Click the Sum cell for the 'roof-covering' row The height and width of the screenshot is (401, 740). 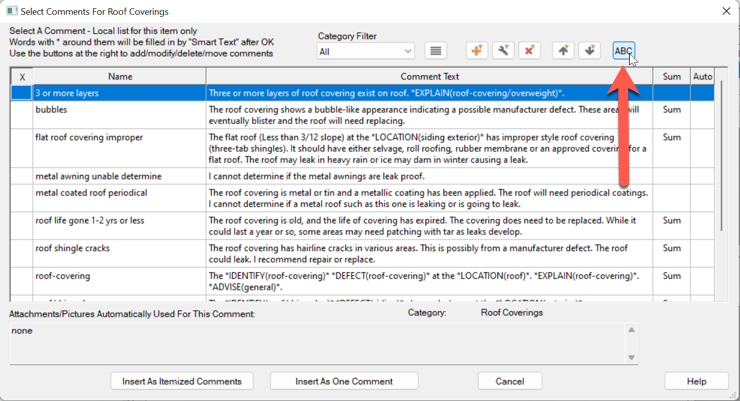671,277
